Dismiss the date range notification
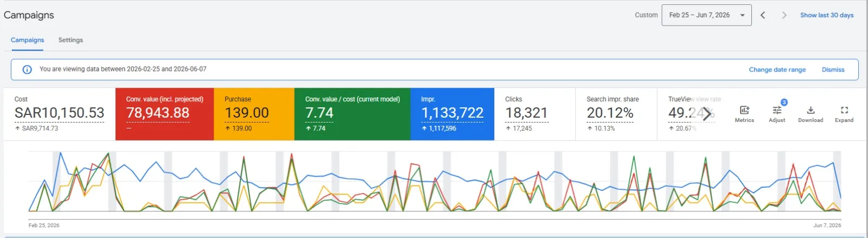Screen dimensions: 868x238 pos(833,69)
